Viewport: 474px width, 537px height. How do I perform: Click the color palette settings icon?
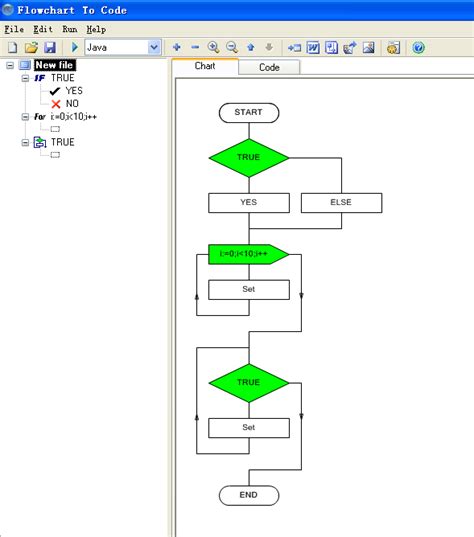click(393, 47)
